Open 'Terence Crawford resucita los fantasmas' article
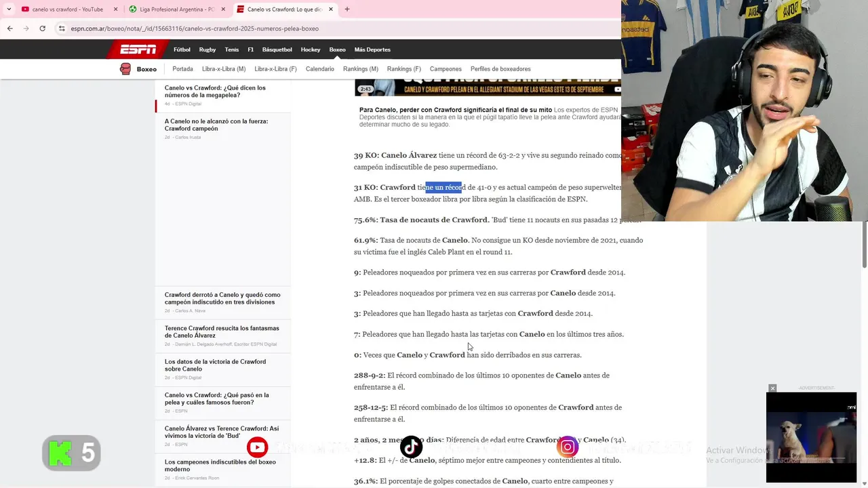Viewport: 868px width, 488px height. 222,331
